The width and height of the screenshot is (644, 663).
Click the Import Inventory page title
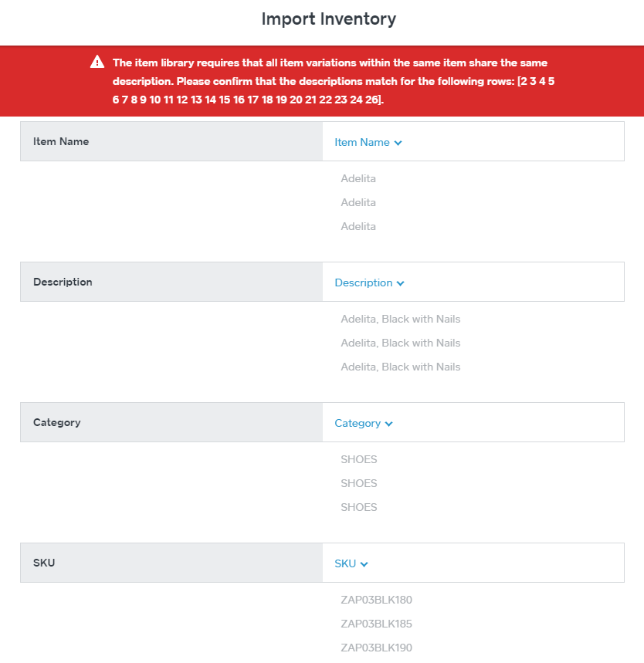[x=328, y=19]
